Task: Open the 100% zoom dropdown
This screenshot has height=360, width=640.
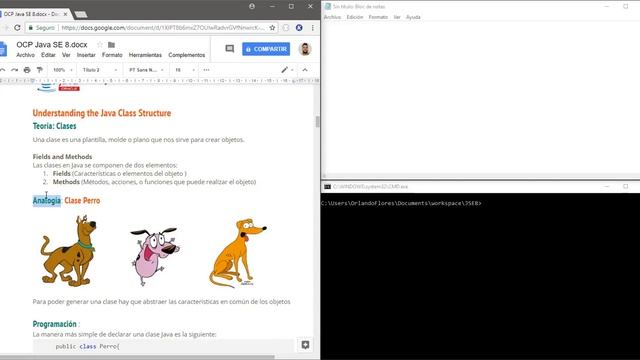Action: [x=63, y=70]
